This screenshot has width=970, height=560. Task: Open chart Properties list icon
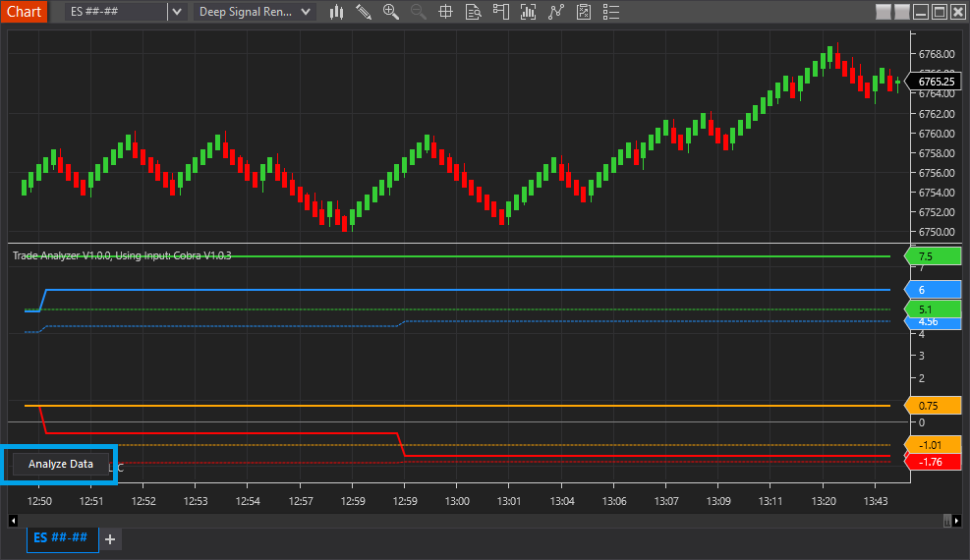point(610,12)
